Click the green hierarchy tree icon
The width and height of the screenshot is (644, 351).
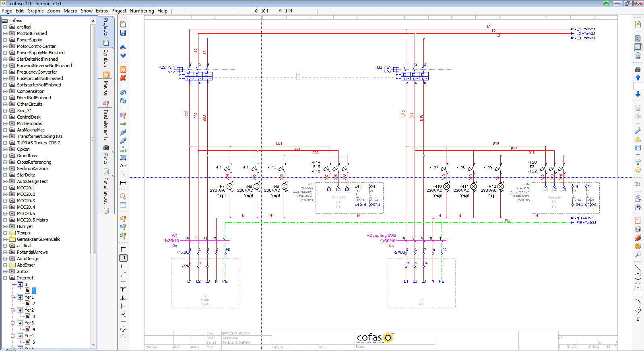tap(123, 149)
